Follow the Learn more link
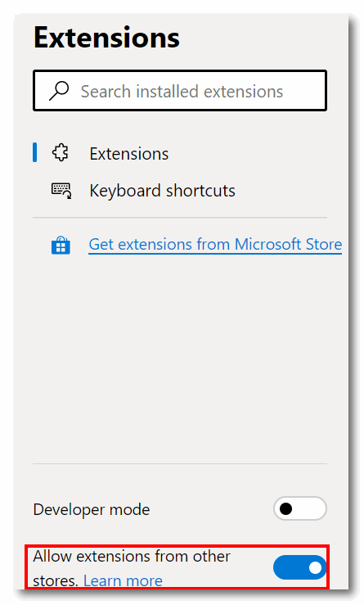The width and height of the screenshot is (364, 605). point(123,580)
